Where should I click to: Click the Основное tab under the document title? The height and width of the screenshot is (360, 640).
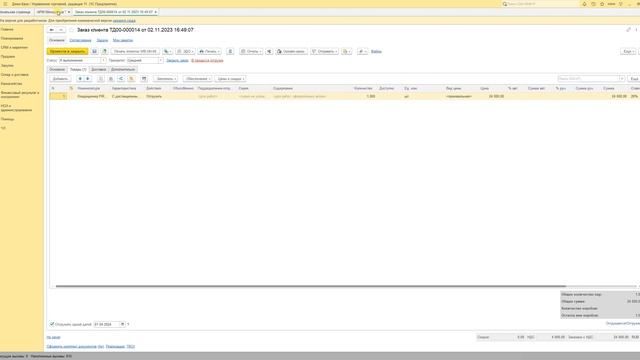(x=57, y=40)
